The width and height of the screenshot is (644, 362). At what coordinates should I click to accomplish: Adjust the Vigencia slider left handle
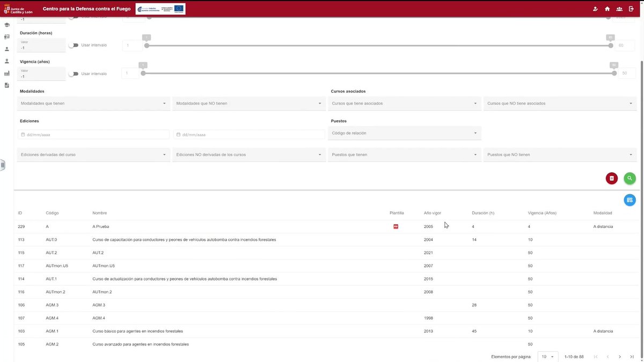[x=143, y=73]
